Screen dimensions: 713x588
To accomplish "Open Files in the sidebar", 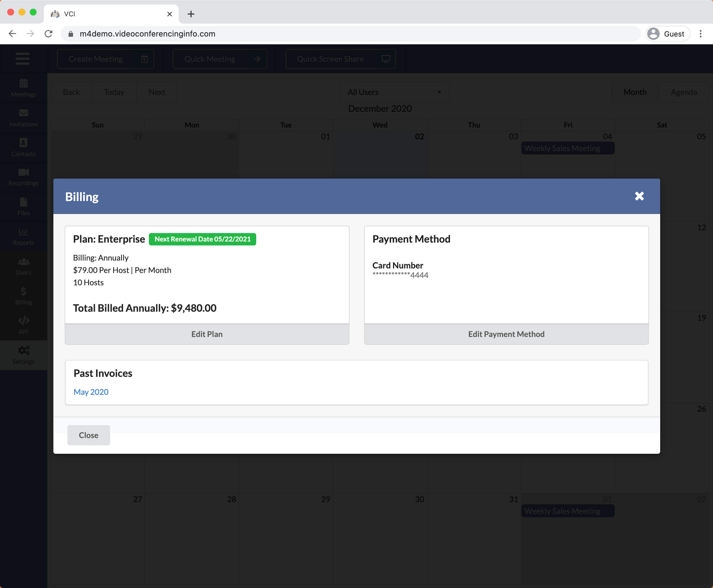I will [x=23, y=207].
